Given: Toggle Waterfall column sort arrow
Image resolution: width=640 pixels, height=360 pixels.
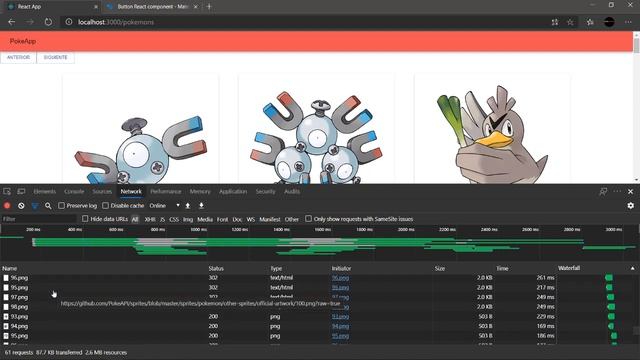Looking at the screenshot, I should 633,268.
